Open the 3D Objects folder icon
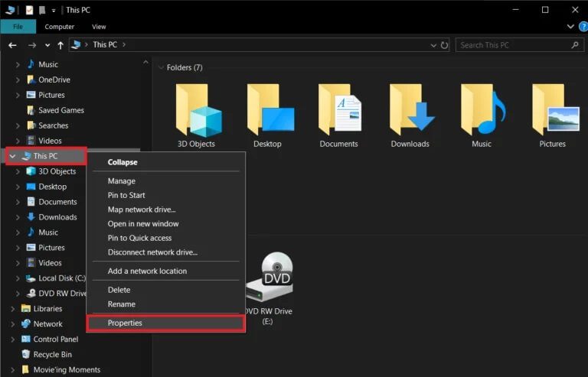Screen dimensions: 588x377 point(196,112)
